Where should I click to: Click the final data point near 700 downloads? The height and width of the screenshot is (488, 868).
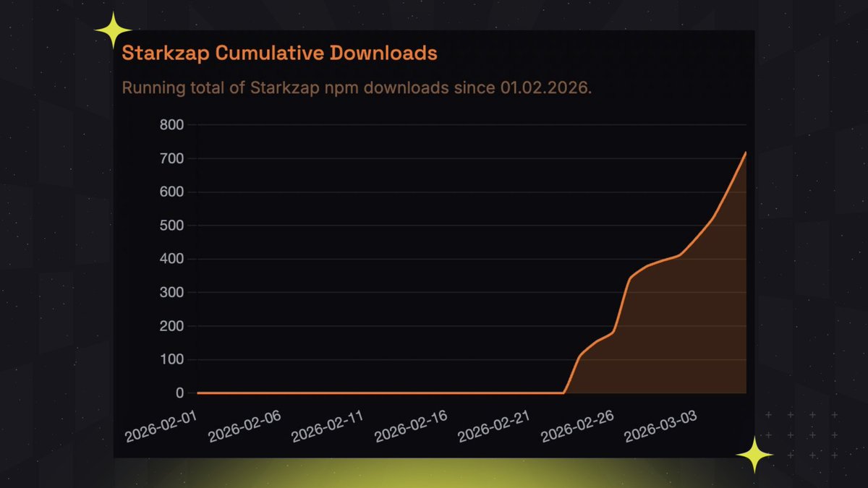pos(746,153)
